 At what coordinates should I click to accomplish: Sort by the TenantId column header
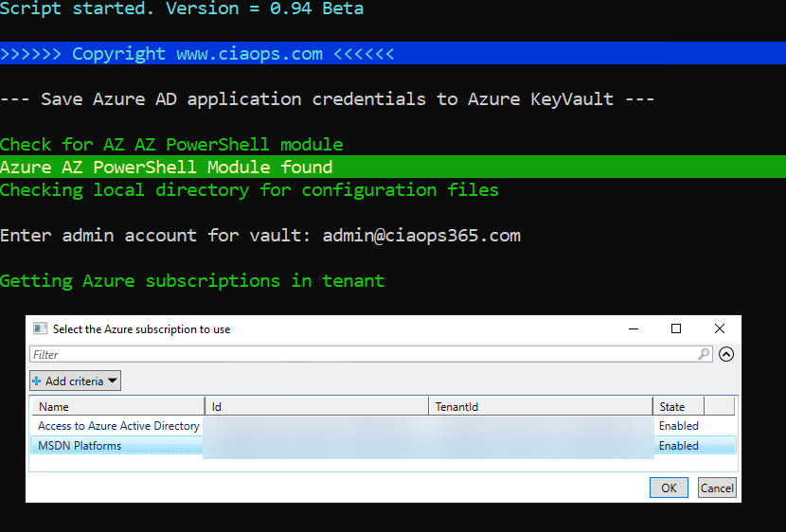(540, 406)
